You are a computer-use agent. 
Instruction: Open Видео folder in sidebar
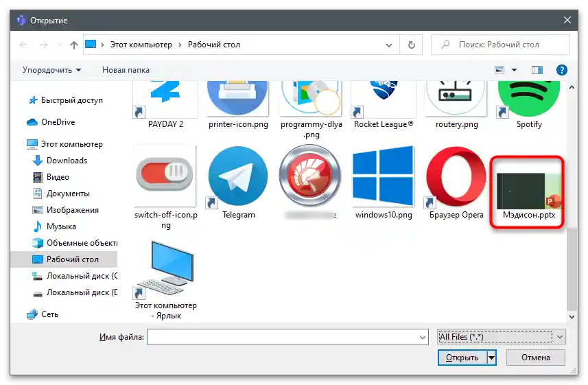pos(51,177)
